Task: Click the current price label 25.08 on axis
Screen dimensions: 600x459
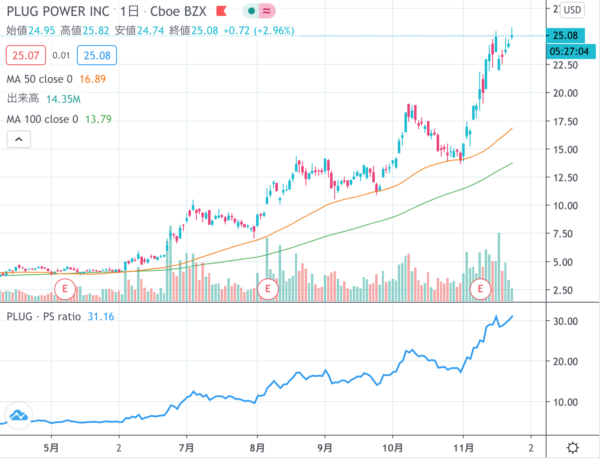Action: click(x=565, y=36)
